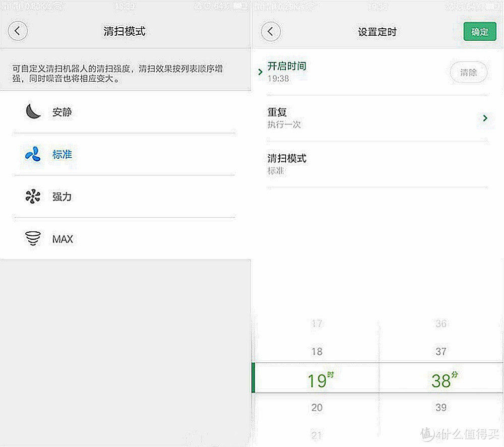Screen dimensions: 504x447
Task: Select the 安静 moon icon
Action: tap(33, 111)
